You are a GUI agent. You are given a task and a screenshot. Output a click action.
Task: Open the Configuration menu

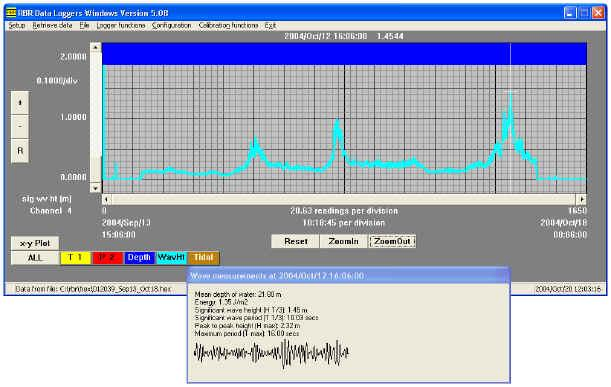tap(171, 25)
